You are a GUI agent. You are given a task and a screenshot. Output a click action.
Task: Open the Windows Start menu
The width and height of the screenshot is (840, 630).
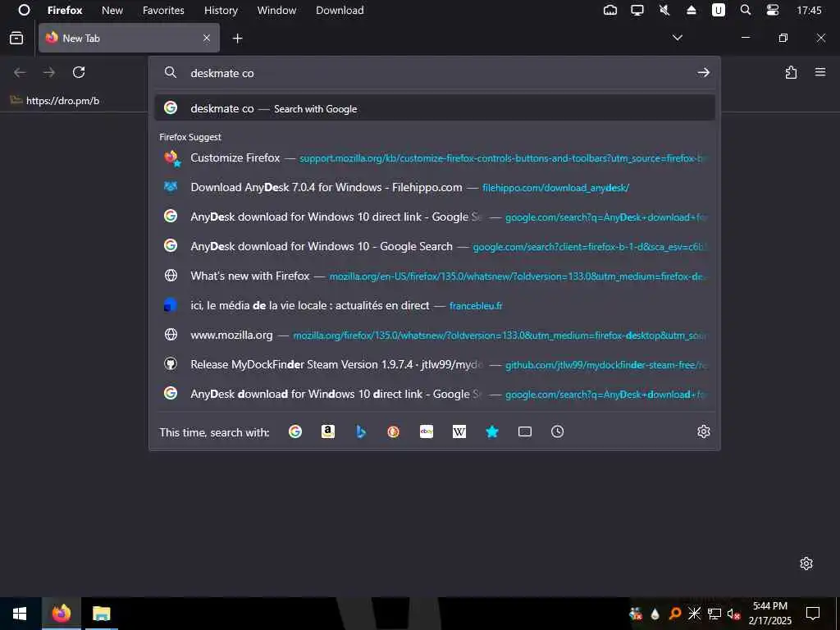[20, 614]
